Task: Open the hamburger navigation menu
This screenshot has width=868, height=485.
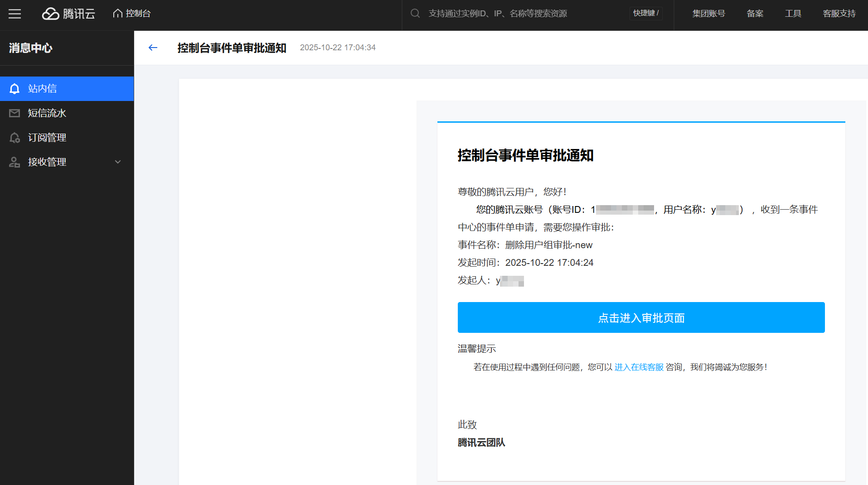Action: coord(15,14)
